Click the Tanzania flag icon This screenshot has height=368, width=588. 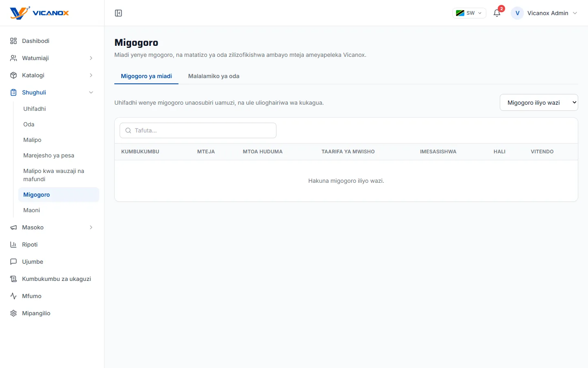[x=460, y=13]
